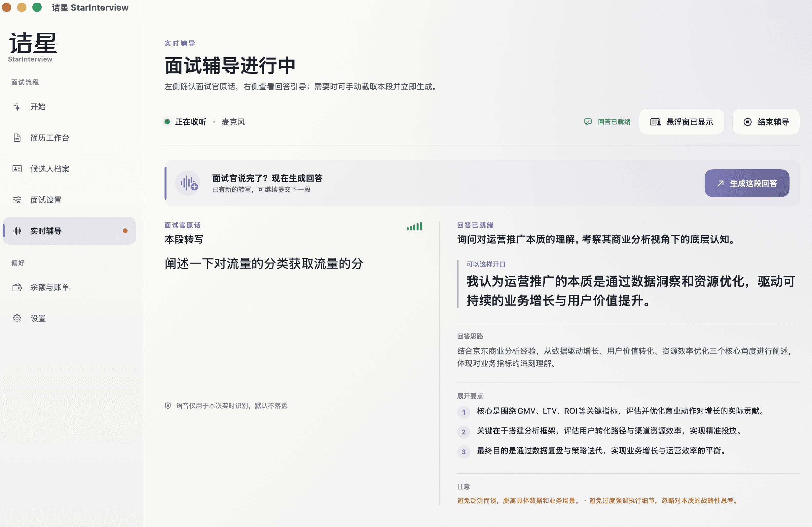Click the number 1 badge

pos(464,412)
